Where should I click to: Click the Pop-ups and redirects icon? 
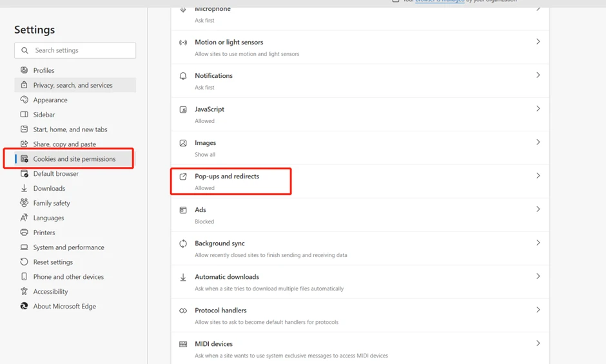[183, 177]
